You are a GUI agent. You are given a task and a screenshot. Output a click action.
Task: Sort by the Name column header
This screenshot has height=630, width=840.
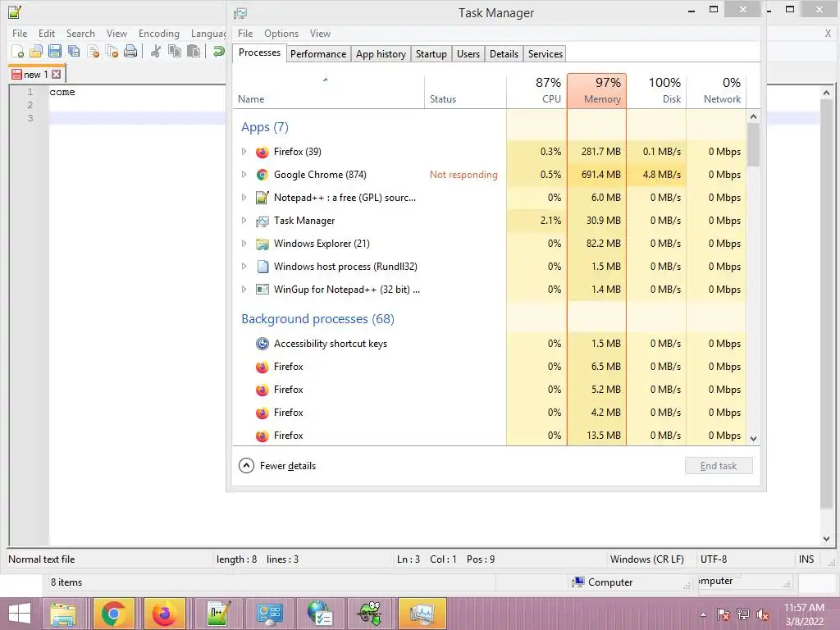pos(328,90)
